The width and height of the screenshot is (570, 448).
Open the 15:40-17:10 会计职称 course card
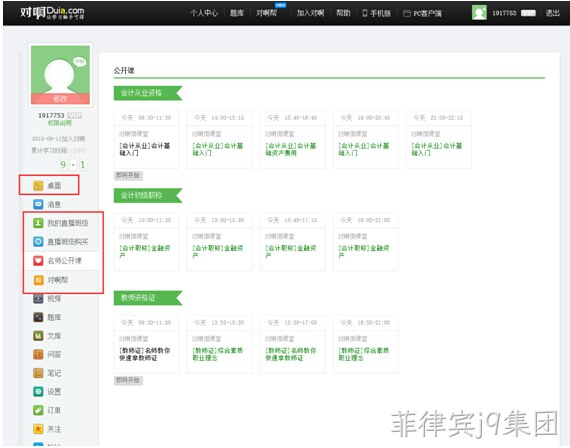tap(293, 242)
